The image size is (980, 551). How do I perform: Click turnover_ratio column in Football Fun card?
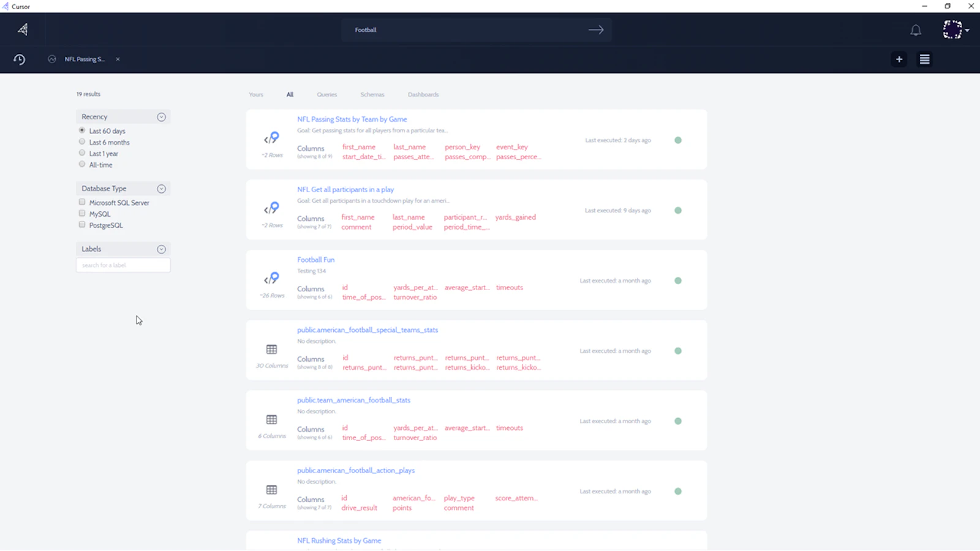pos(415,298)
